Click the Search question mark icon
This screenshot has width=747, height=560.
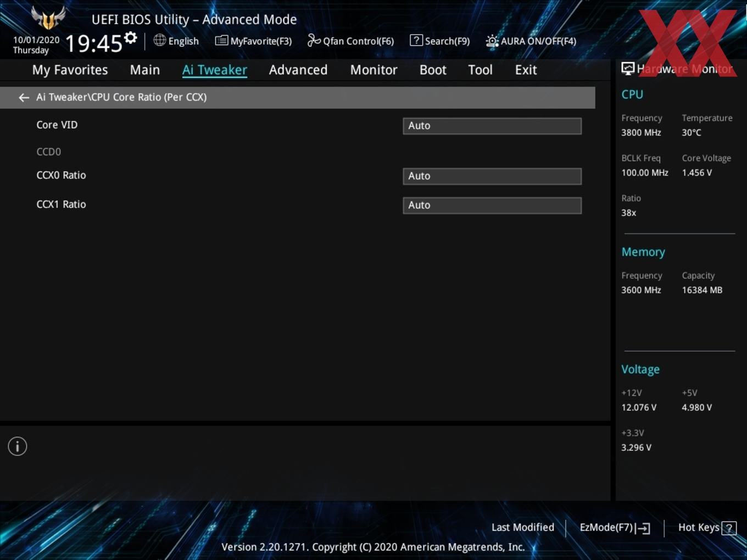(x=416, y=40)
